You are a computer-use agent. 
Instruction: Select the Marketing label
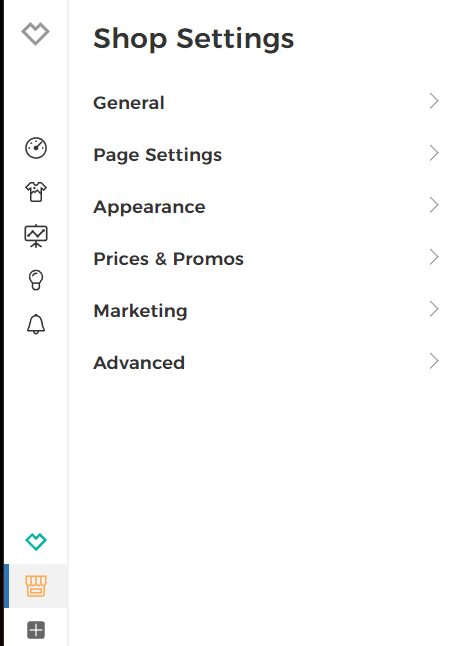pos(140,311)
